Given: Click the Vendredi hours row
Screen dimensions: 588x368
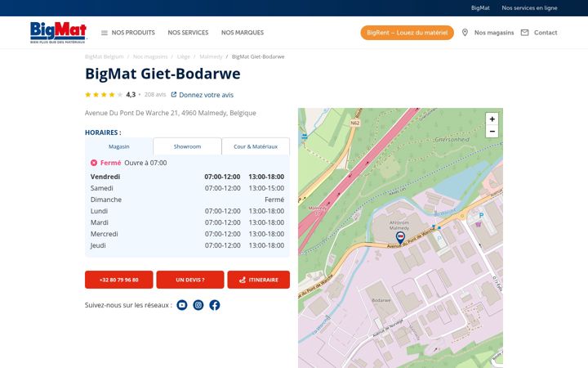Looking at the screenshot, I should (187, 177).
